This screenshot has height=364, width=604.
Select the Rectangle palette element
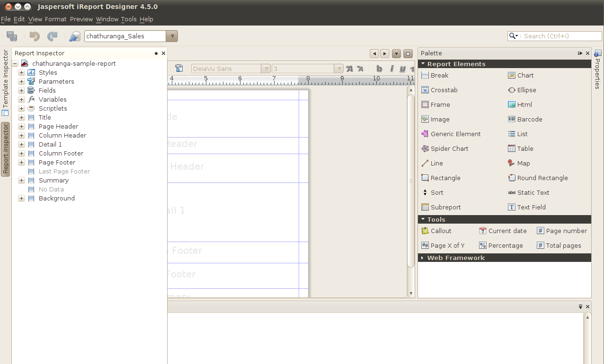point(441,178)
